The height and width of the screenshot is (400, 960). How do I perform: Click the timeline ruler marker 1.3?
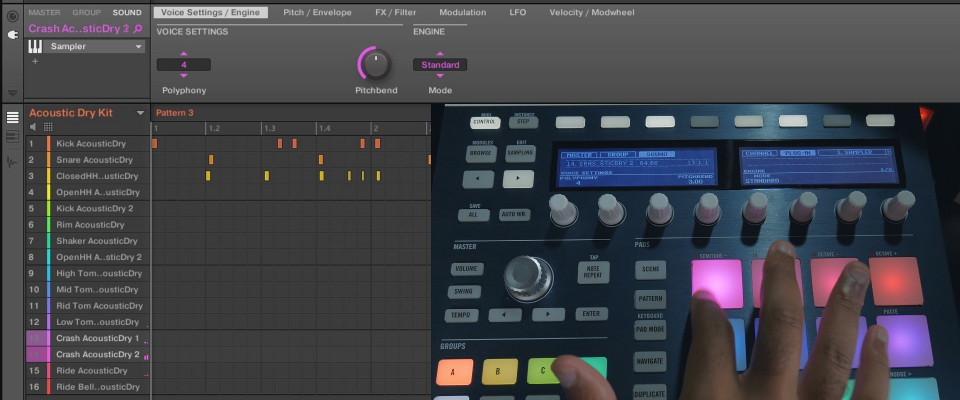(x=269, y=128)
